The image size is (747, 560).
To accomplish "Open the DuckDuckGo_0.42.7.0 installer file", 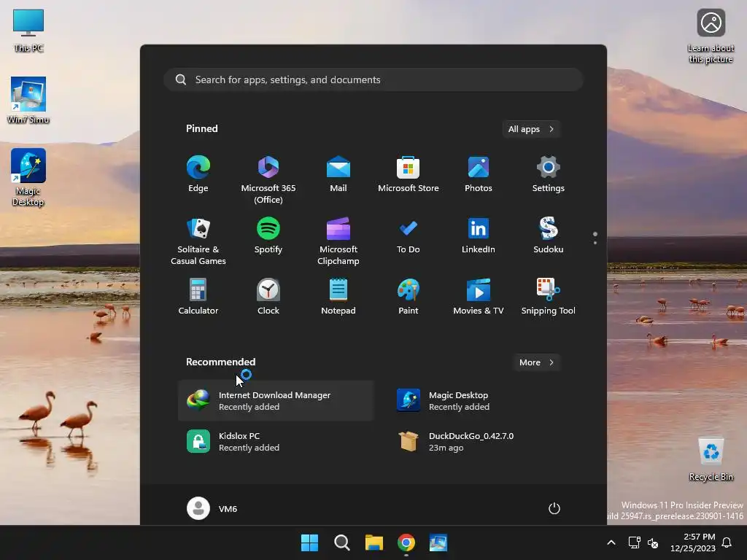I will [x=485, y=441].
